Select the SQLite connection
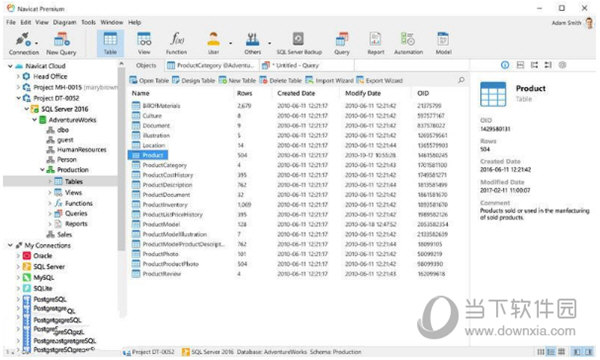This screenshot has height=360, width=600. click(x=42, y=288)
